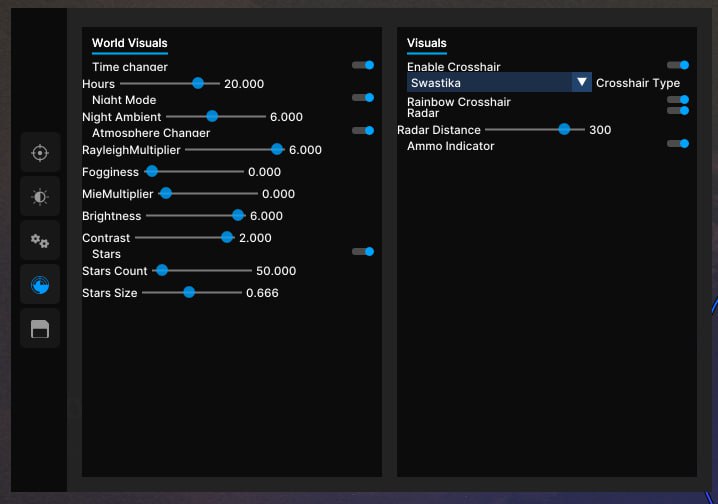Toggle the Stars switch
This screenshot has height=504, width=718.
coord(363,252)
